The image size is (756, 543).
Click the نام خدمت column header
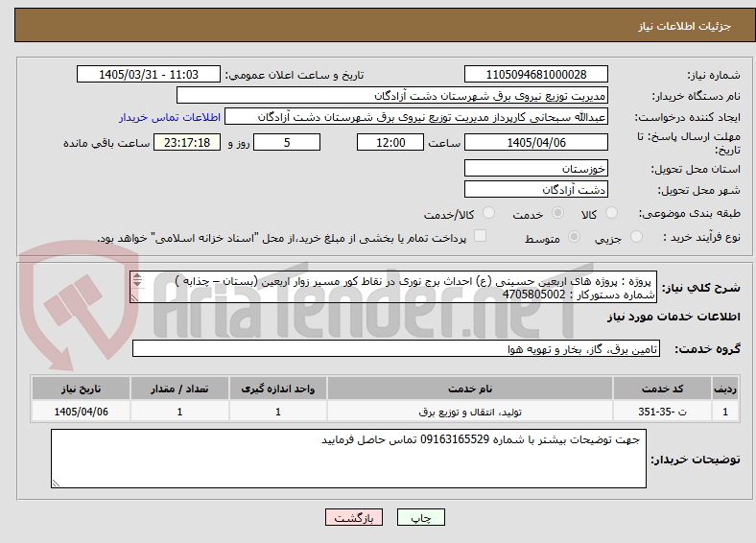point(470,389)
